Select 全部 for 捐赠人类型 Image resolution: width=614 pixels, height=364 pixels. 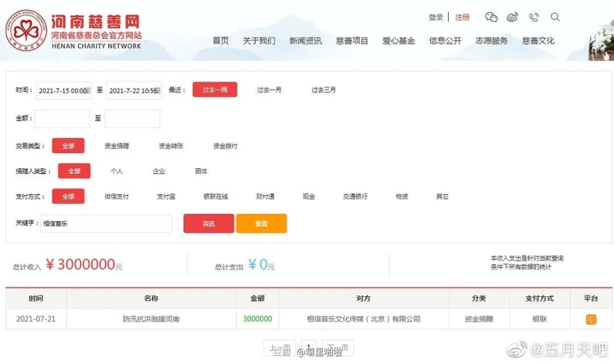74,170
